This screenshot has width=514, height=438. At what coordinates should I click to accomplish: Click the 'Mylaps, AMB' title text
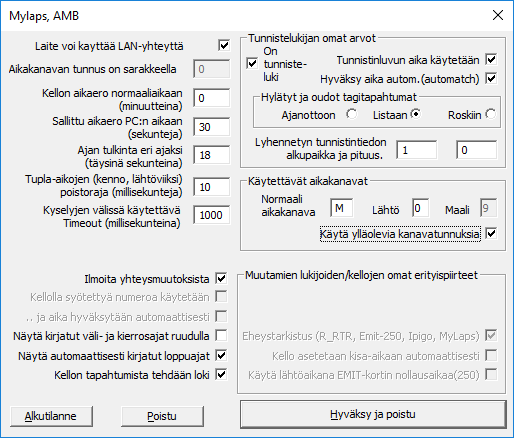44,16
